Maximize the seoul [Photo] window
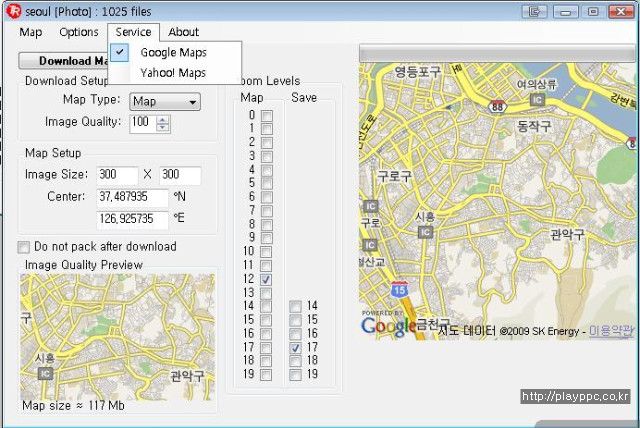 pos(593,11)
